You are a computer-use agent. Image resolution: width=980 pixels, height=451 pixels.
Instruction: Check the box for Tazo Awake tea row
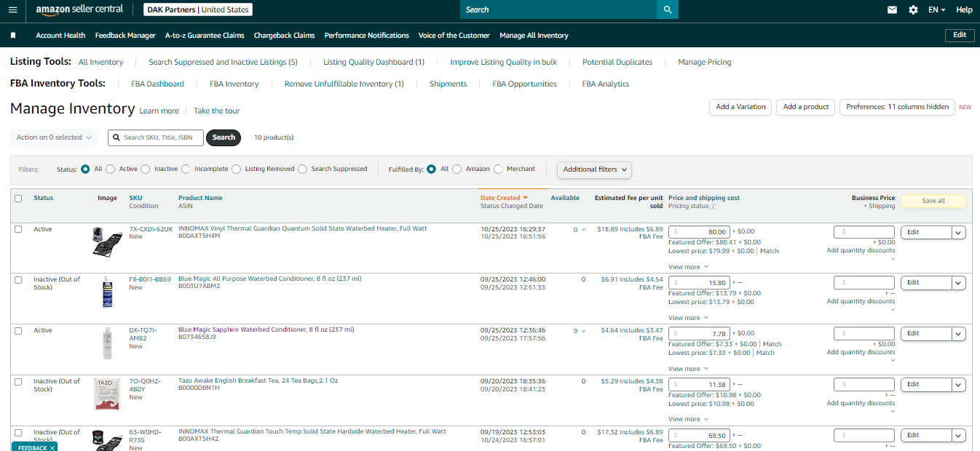pyautogui.click(x=18, y=381)
